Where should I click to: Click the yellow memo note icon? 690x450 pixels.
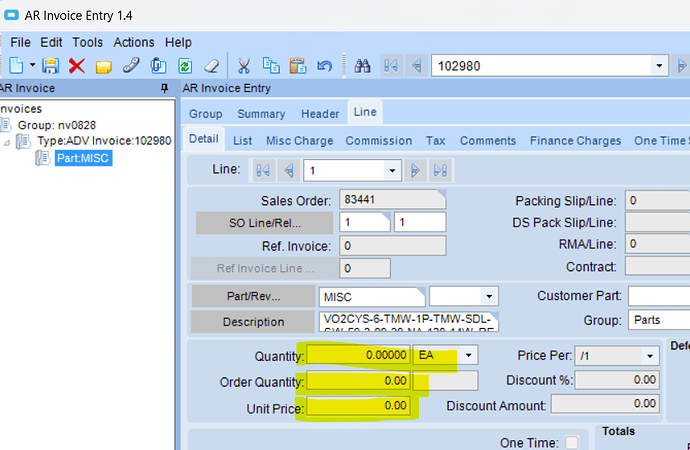pos(103,67)
